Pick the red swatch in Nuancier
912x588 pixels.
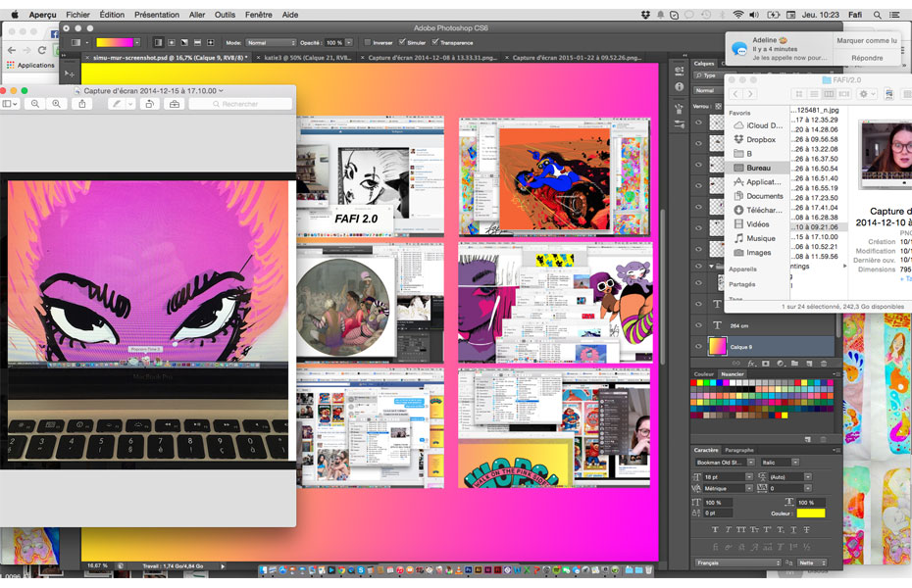694,383
